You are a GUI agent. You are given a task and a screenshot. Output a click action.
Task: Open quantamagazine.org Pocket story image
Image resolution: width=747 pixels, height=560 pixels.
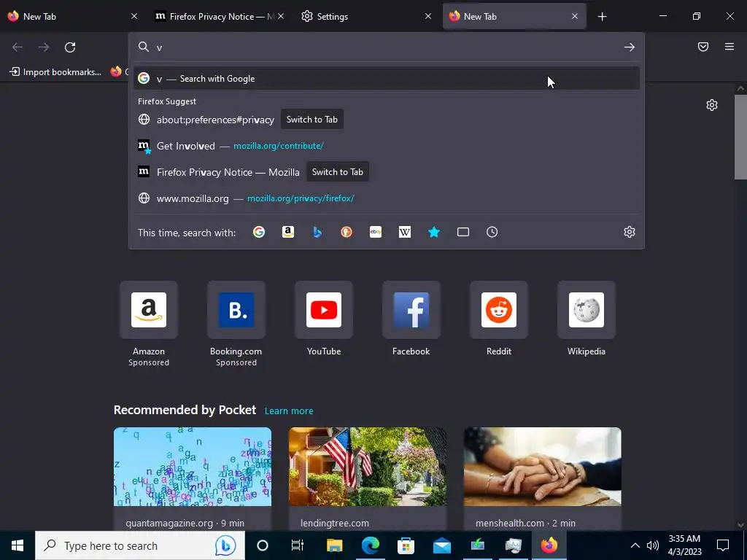[x=193, y=467]
